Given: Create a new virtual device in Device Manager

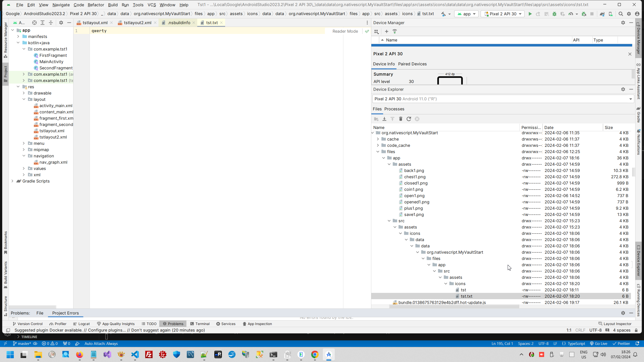Looking at the screenshot, I should 387,31.
